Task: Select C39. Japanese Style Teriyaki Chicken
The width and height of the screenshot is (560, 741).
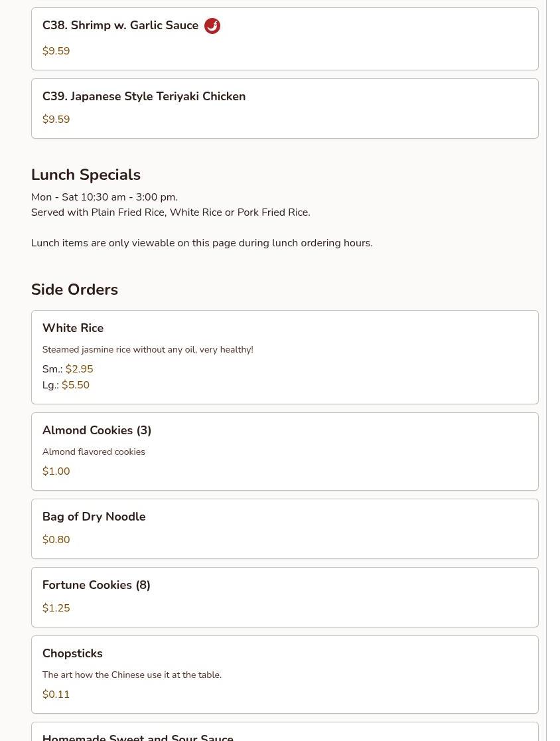Action: [x=144, y=97]
